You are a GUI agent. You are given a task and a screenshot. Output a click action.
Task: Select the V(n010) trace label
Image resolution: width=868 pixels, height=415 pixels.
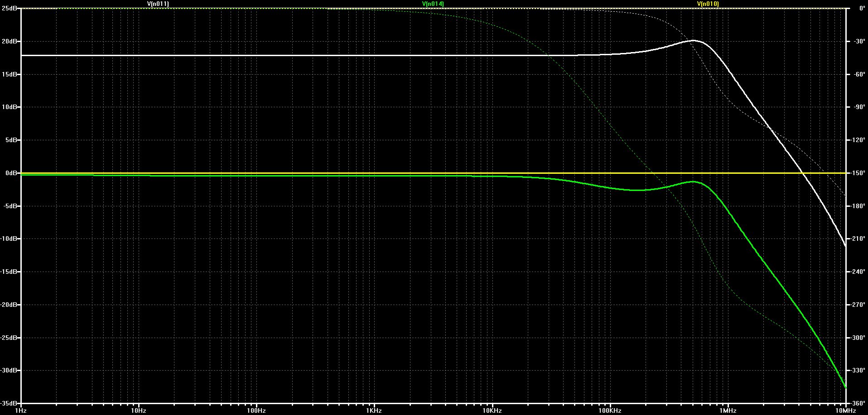708,4
